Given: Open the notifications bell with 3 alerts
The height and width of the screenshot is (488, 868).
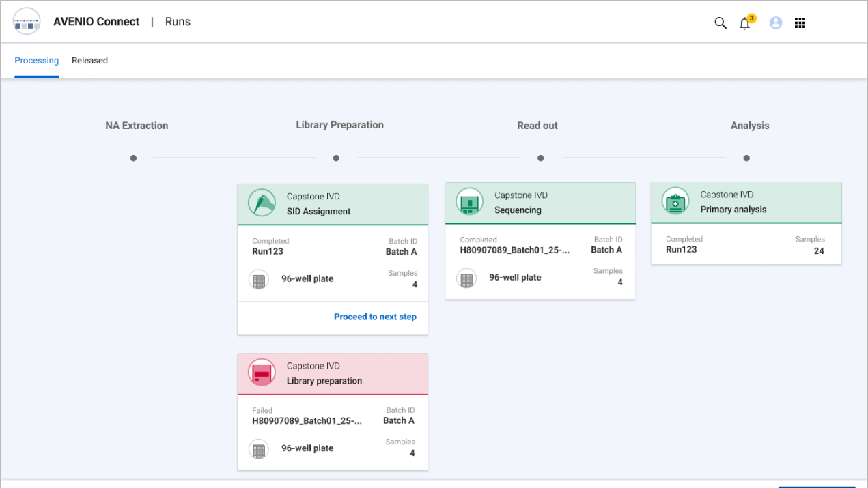Looking at the screenshot, I should point(744,23).
